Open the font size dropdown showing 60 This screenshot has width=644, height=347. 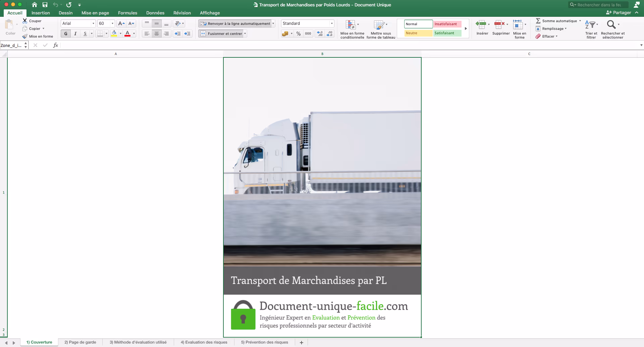coord(112,23)
